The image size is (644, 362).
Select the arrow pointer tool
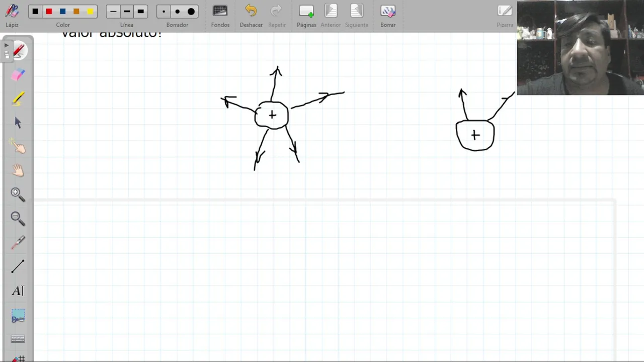[x=18, y=123]
